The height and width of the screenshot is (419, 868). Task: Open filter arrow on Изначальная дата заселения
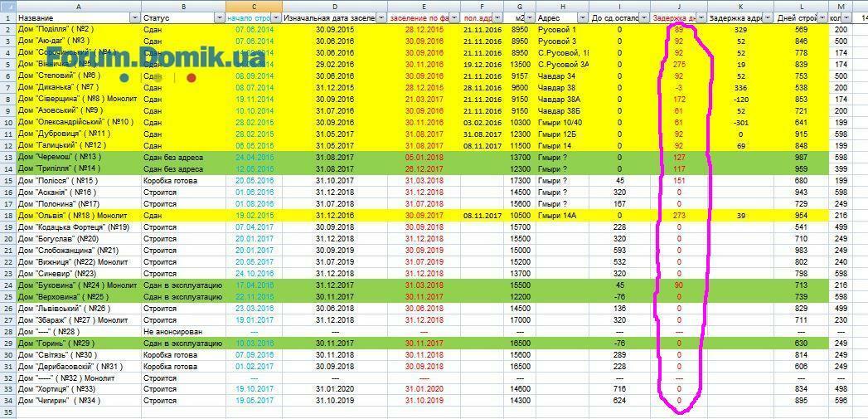(381, 17)
